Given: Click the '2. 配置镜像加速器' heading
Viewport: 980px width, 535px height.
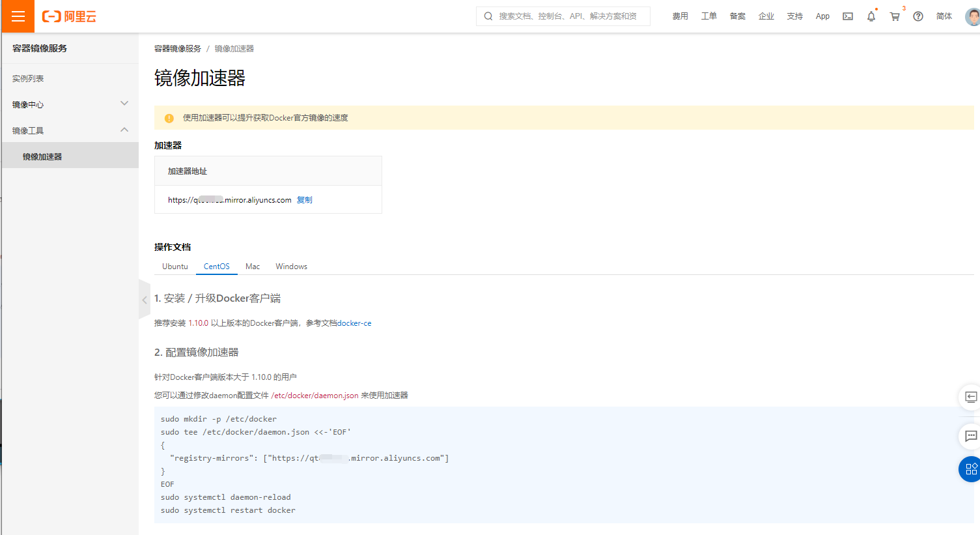Looking at the screenshot, I should click(x=197, y=352).
